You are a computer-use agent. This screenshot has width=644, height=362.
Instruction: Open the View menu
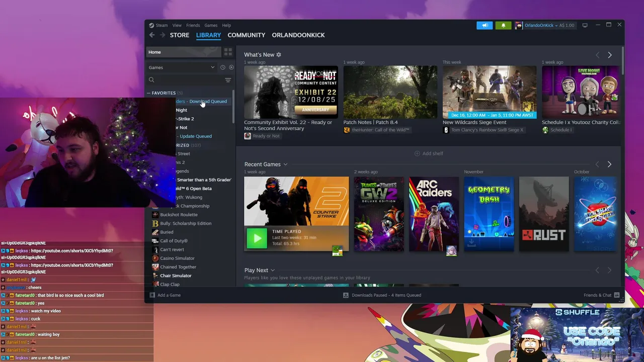click(177, 25)
